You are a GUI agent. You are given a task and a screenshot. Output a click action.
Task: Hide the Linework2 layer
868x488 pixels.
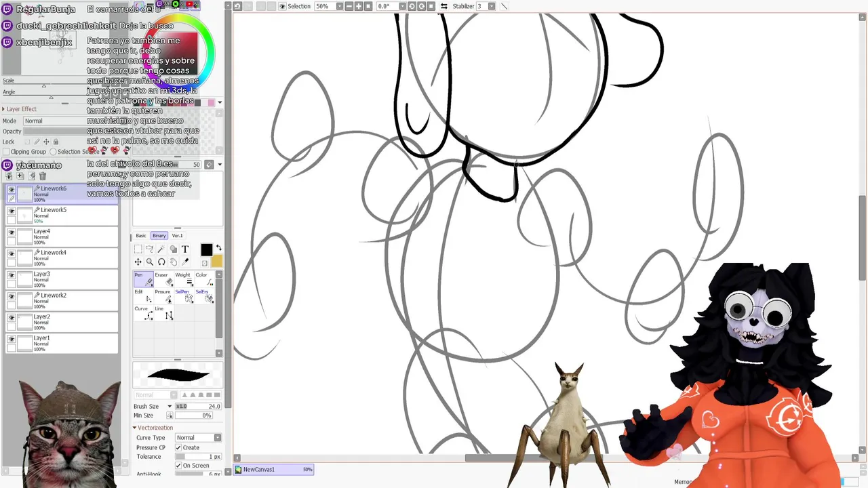12,296
